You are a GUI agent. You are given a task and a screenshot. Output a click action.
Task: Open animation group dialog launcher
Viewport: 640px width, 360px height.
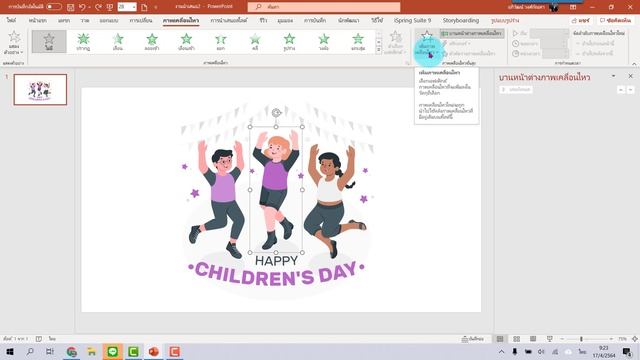point(407,63)
